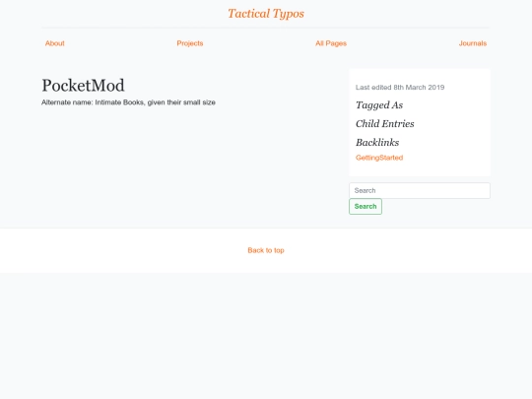Viewport: 532px width, 399px height.
Task: Click the Alternate name description text
Action: tap(128, 102)
